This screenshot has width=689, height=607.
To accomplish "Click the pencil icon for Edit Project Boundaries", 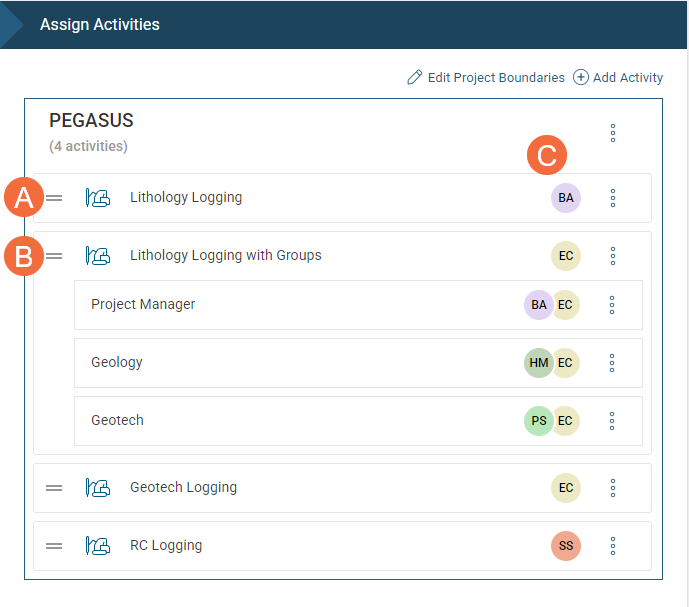I will coord(415,78).
